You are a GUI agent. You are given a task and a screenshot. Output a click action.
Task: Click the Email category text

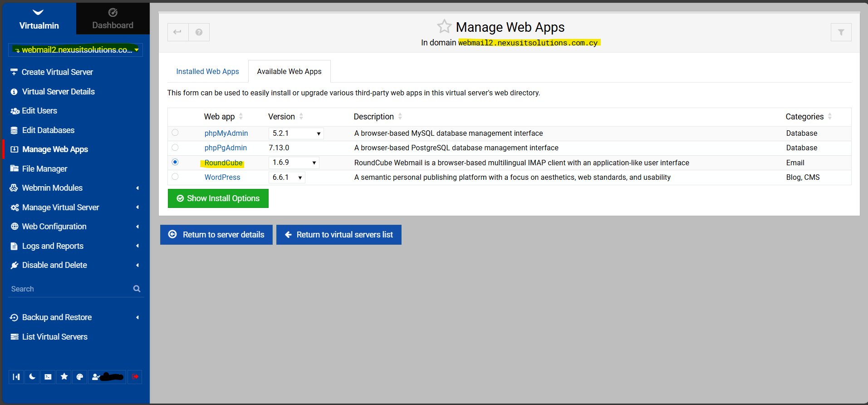tap(795, 163)
